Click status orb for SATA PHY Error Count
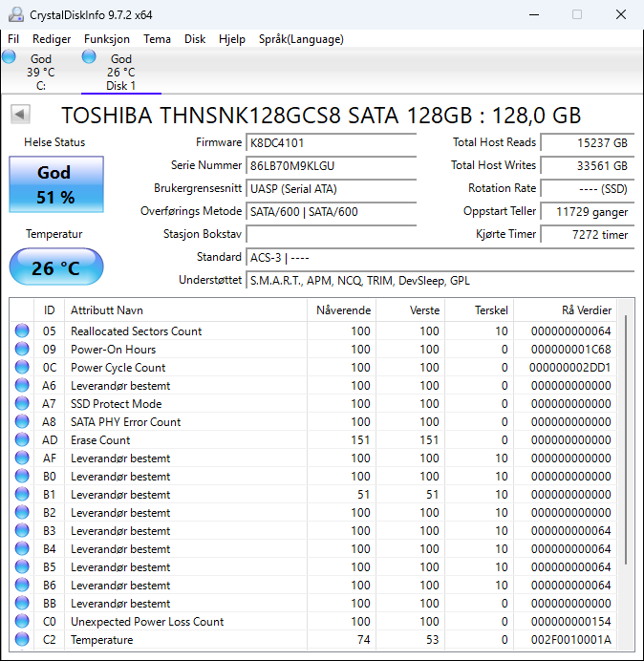This screenshot has height=661, width=644. [x=22, y=421]
